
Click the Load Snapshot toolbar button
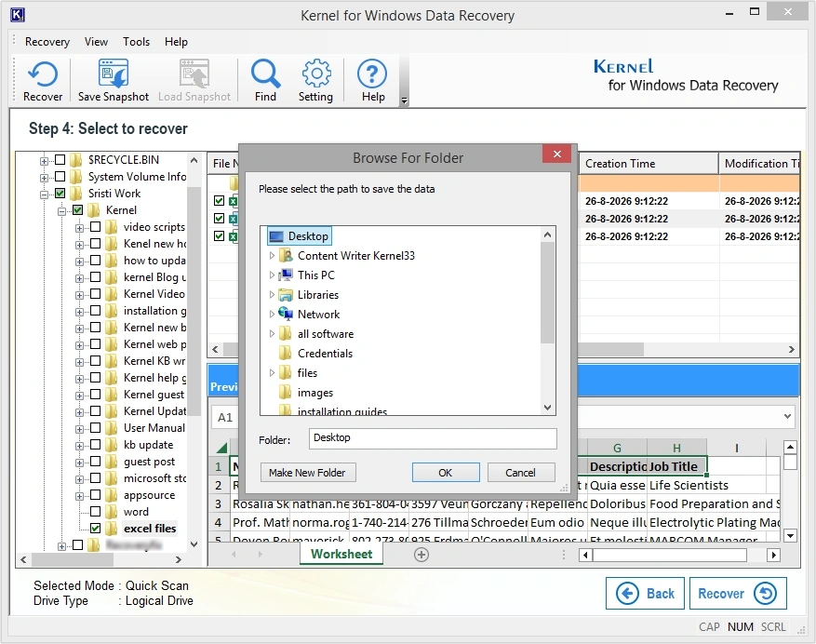point(194,81)
